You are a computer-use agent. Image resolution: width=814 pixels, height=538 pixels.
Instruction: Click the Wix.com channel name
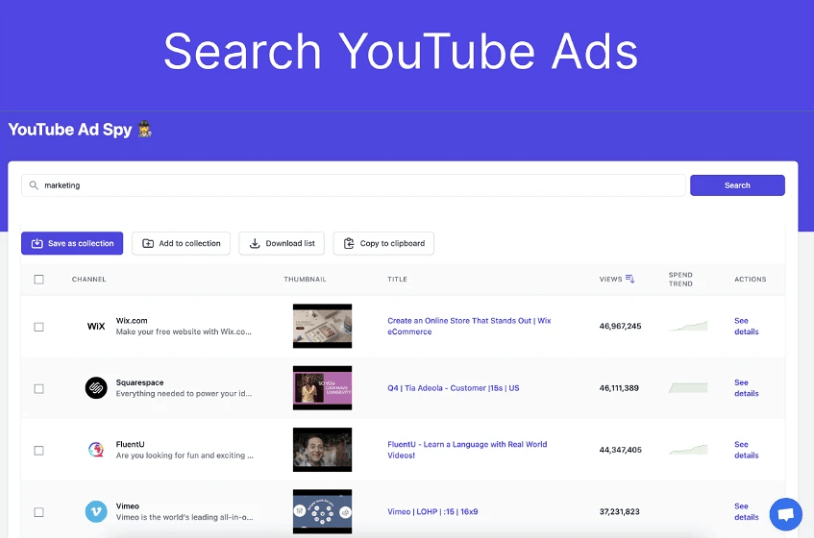[131, 320]
